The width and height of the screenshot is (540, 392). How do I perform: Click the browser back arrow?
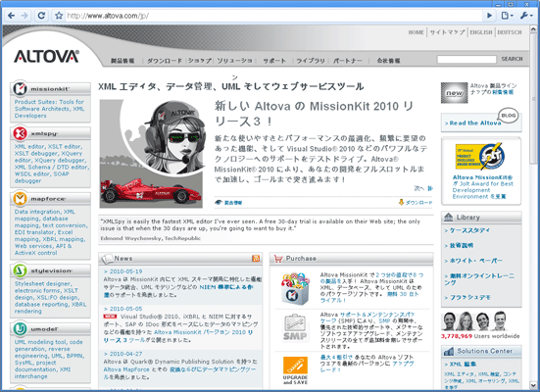tap(11, 16)
